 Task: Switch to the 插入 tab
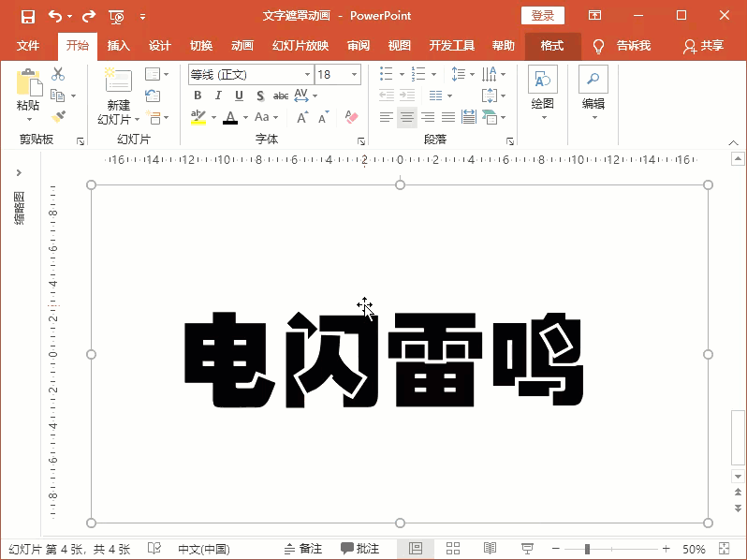[x=118, y=46]
